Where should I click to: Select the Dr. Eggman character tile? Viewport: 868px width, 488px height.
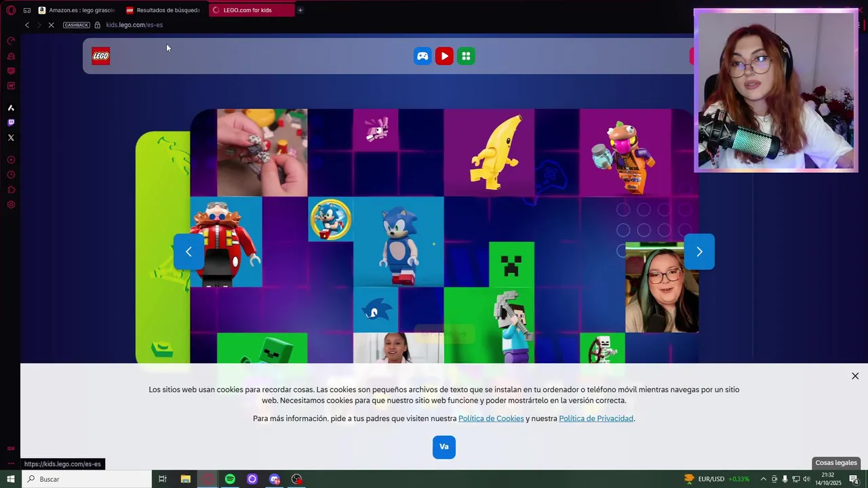coord(226,242)
